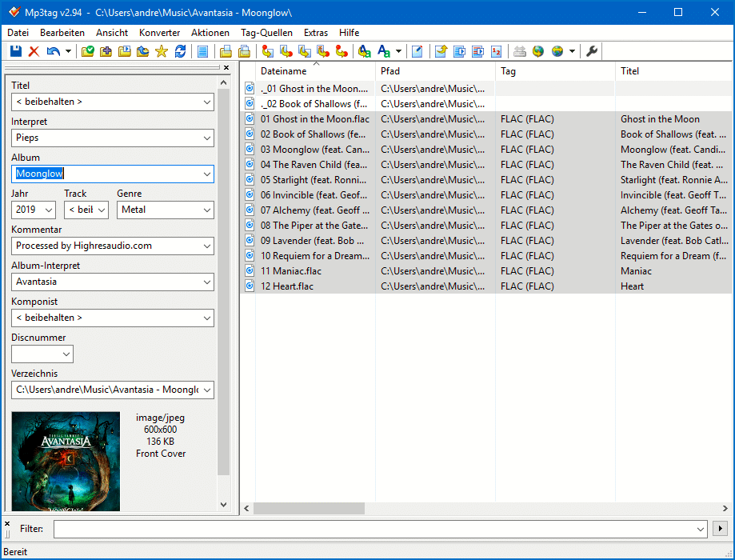Expand the Kommentar dropdown
735x560 pixels.
coord(206,246)
